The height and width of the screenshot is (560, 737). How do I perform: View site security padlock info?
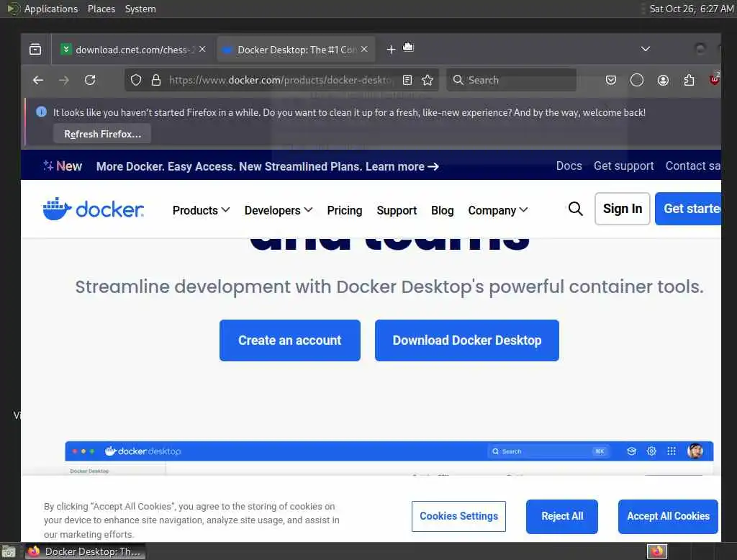click(156, 81)
